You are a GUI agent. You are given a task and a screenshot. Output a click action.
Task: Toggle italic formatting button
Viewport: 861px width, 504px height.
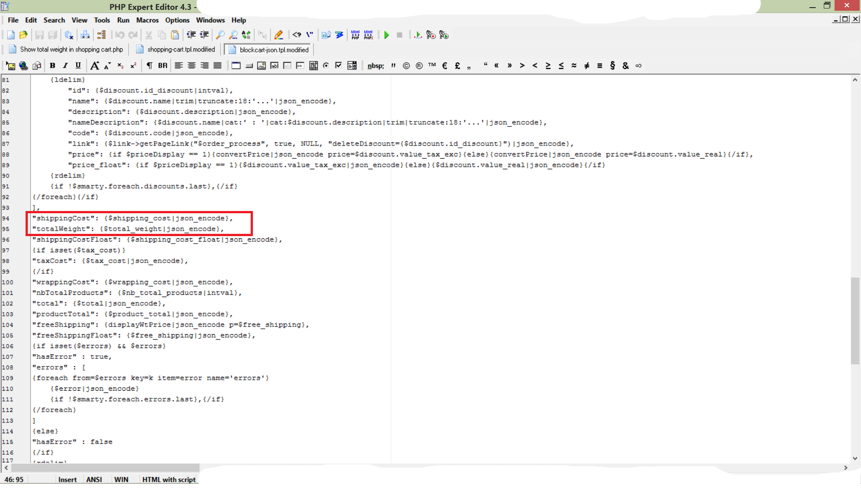click(x=65, y=66)
